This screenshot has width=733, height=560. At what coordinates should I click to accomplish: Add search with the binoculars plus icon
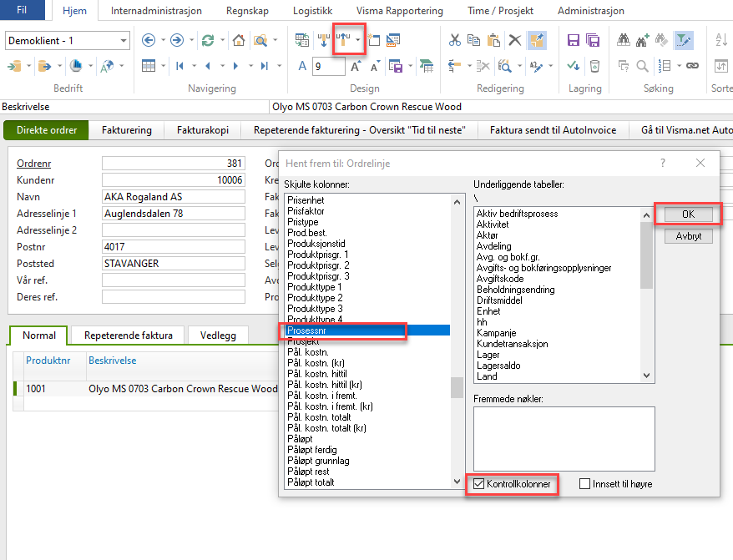tap(642, 41)
